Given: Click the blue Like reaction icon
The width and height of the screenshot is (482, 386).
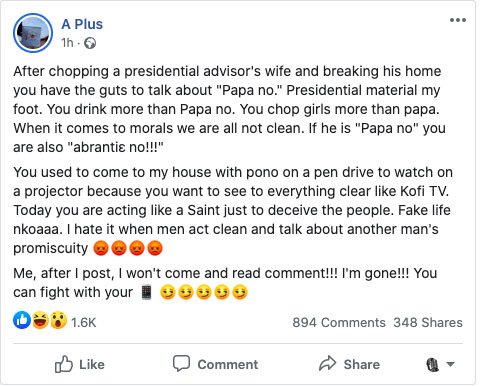Looking at the screenshot, I should tap(22, 320).
